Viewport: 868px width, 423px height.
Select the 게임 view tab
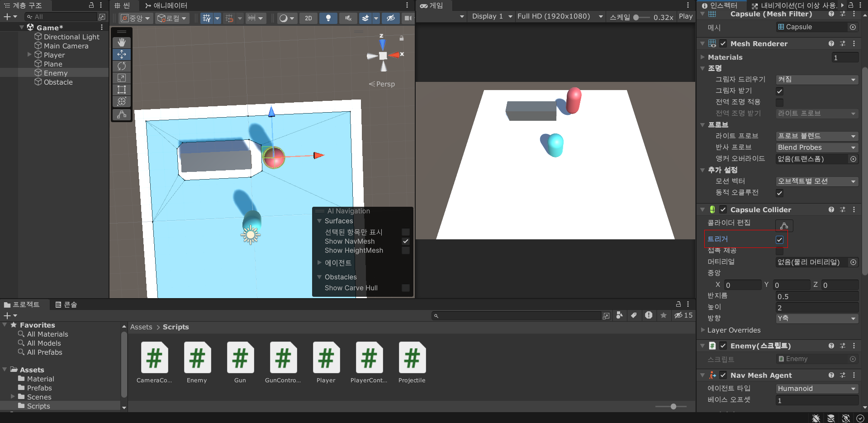pyautogui.click(x=432, y=5)
